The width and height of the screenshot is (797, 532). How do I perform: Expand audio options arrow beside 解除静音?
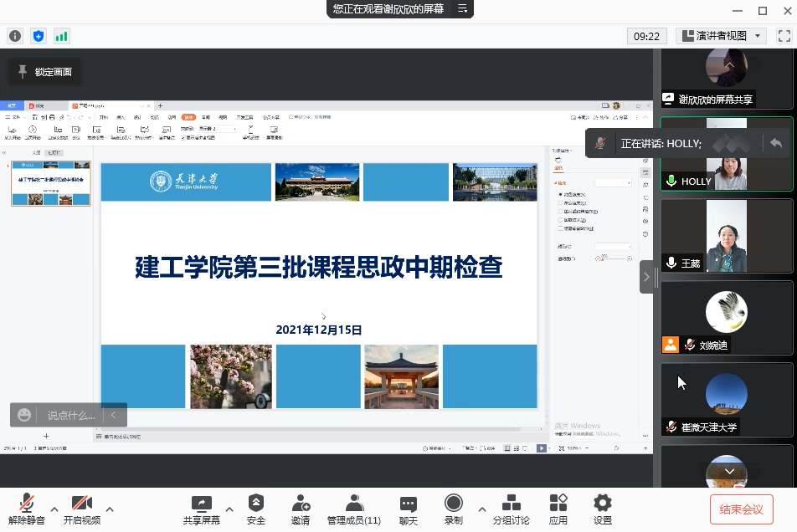click(x=54, y=509)
